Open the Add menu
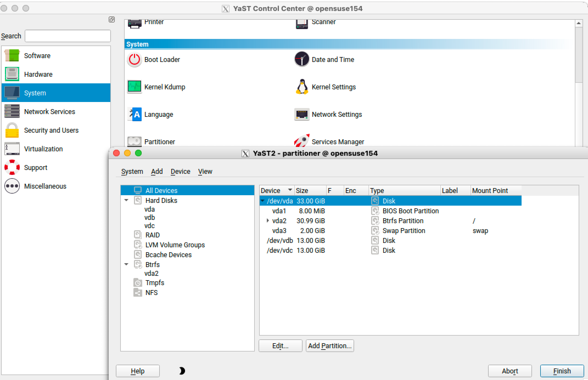 click(x=157, y=171)
